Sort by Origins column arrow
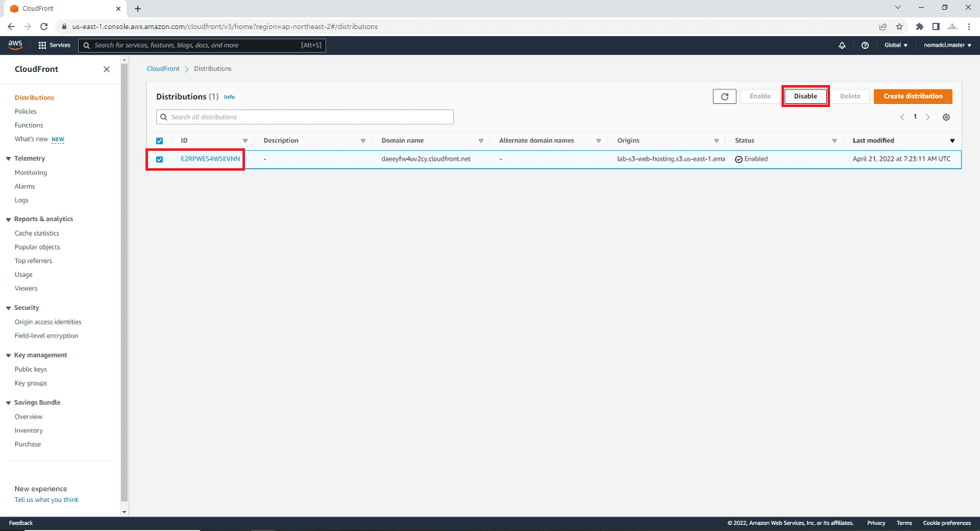 coord(717,141)
